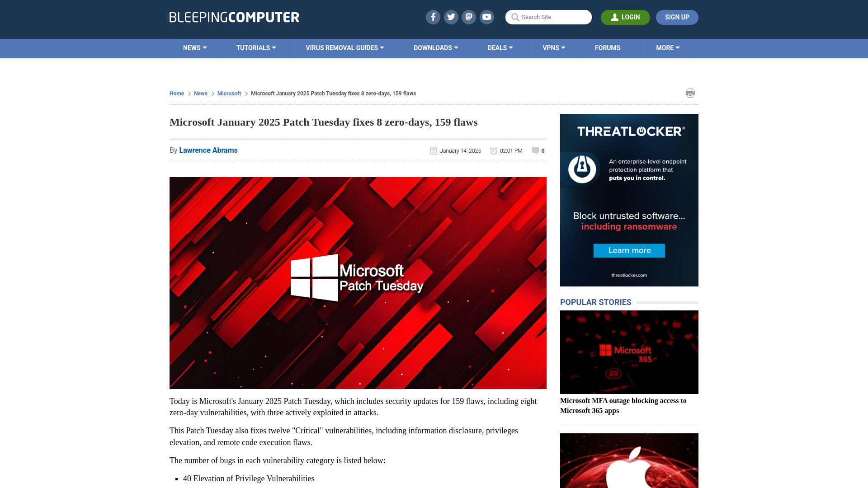Image resolution: width=868 pixels, height=488 pixels.
Task: Click the ThreatLocker Learn More button
Action: coord(629,250)
